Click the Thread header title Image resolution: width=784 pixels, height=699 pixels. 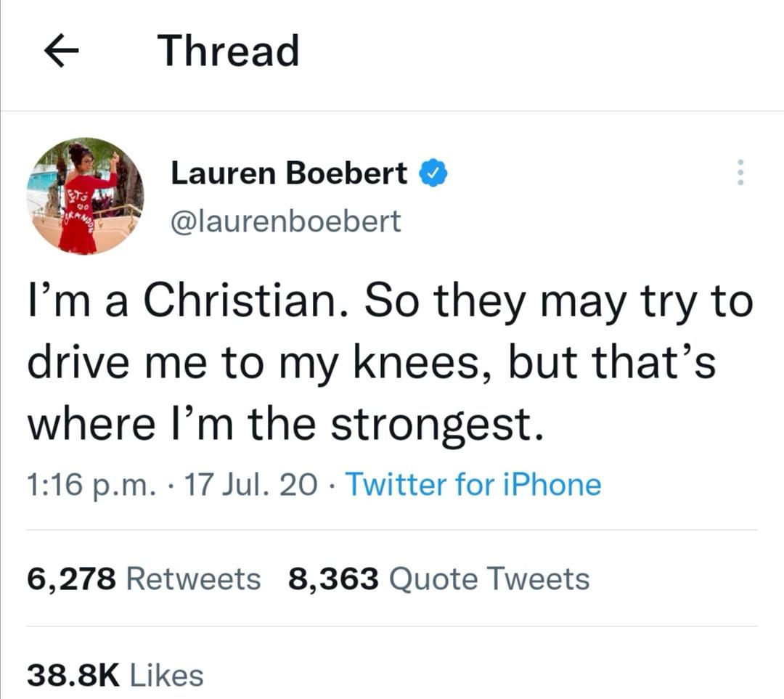point(228,52)
